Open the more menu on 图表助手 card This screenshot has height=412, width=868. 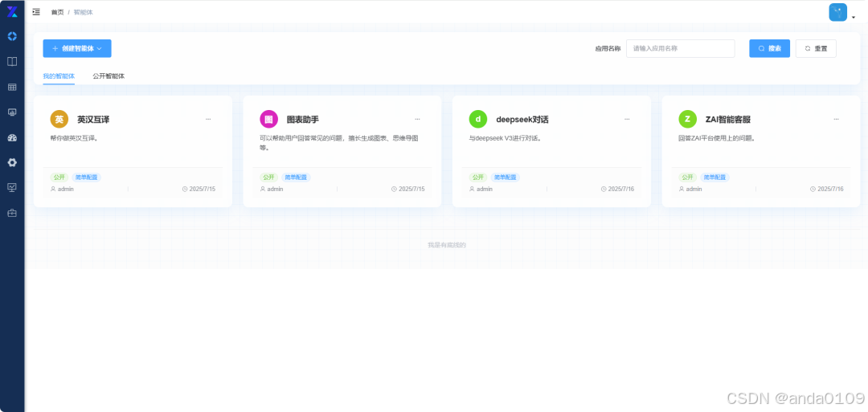point(417,119)
